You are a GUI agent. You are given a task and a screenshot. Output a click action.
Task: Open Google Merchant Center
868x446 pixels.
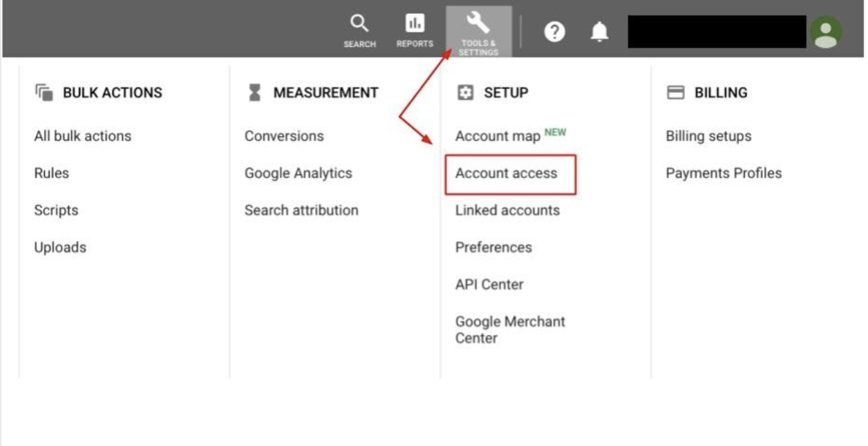(x=510, y=330)
